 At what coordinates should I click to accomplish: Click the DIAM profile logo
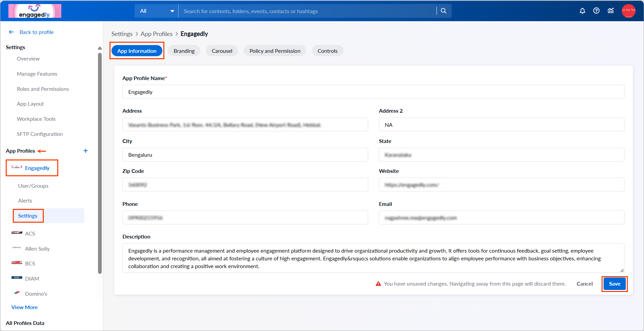click(17, 278)
